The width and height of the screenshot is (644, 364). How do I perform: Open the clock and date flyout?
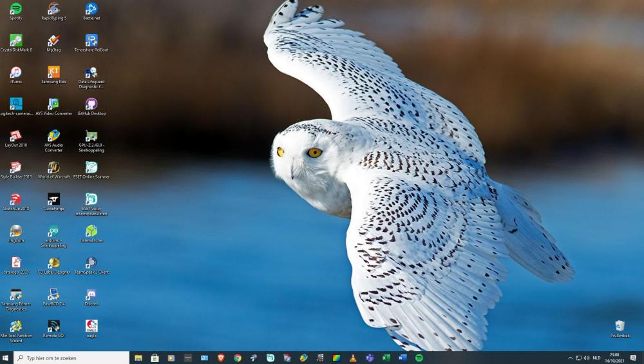tap(614, 358)
